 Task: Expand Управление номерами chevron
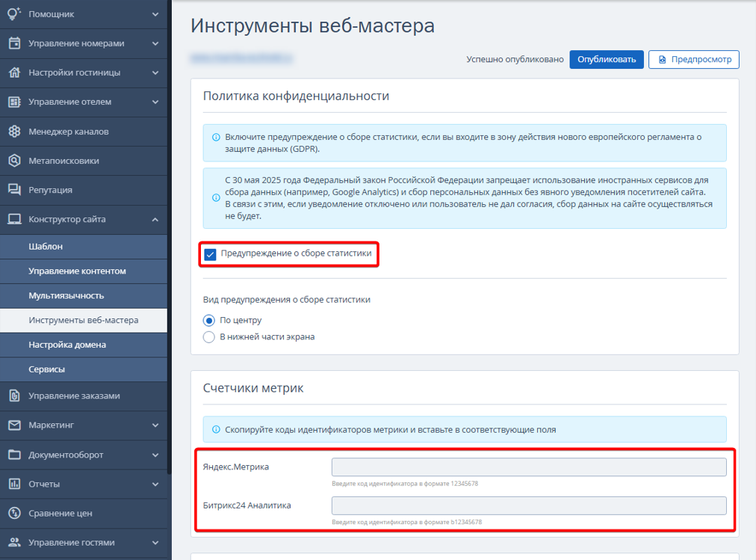click(x=155, y=43)
